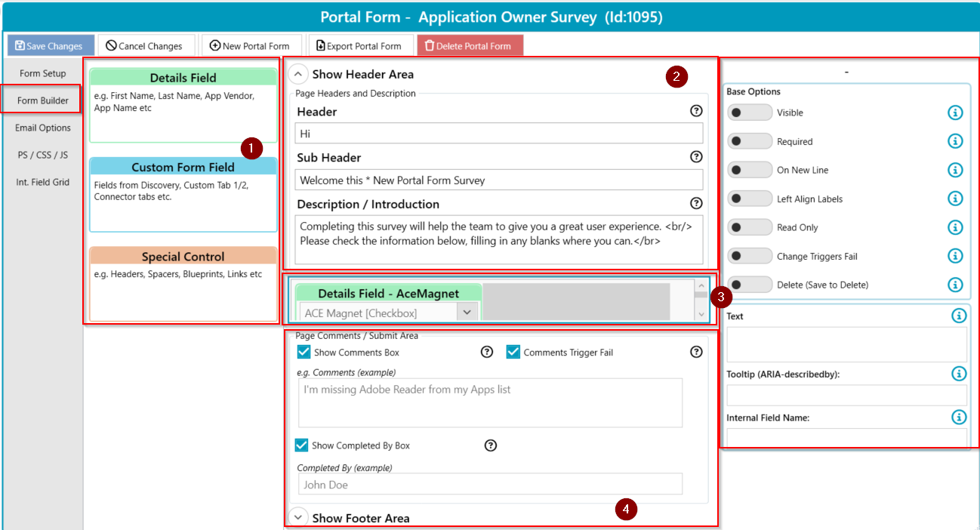Screen dimensions: 980x530
Task: Collapse the Show Header Area chevron
Action: pos(298,74)
